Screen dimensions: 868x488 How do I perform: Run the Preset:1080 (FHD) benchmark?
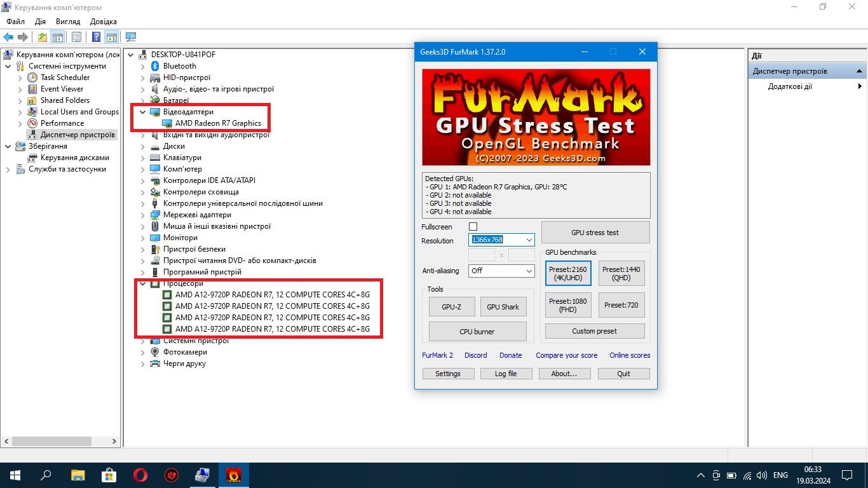click(568, 305)
